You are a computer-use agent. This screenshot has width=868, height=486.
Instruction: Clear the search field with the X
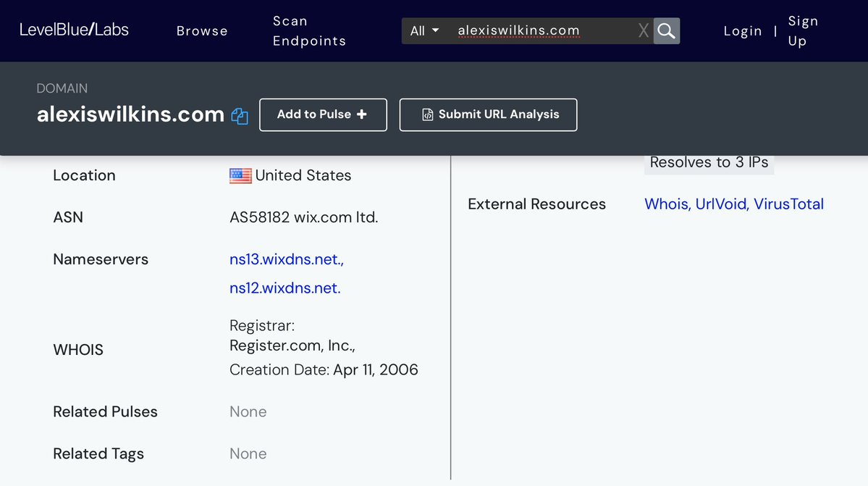643,31
